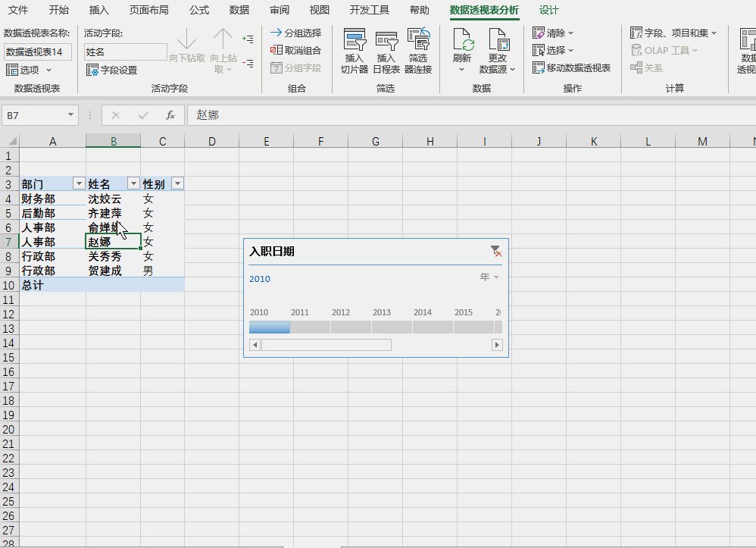
Task: Click the formula bar cancel X icon
Action: pyautogui.click(x=116, y=115)
